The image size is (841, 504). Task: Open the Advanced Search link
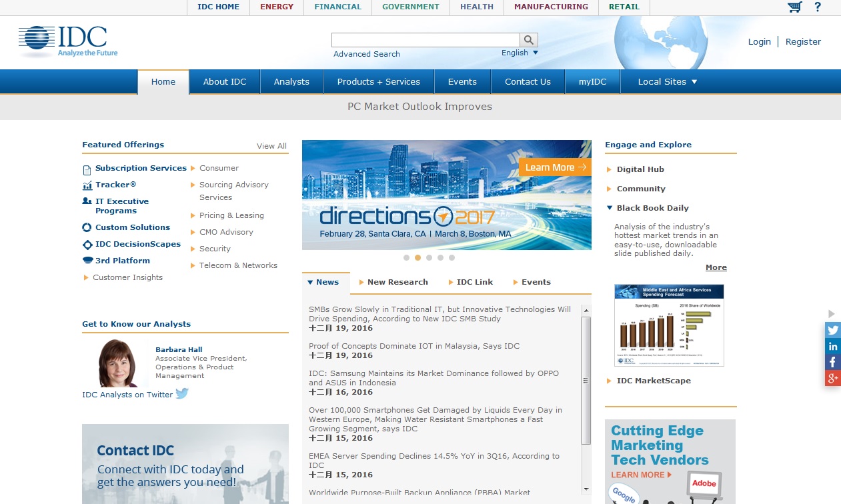coord(366,54)
